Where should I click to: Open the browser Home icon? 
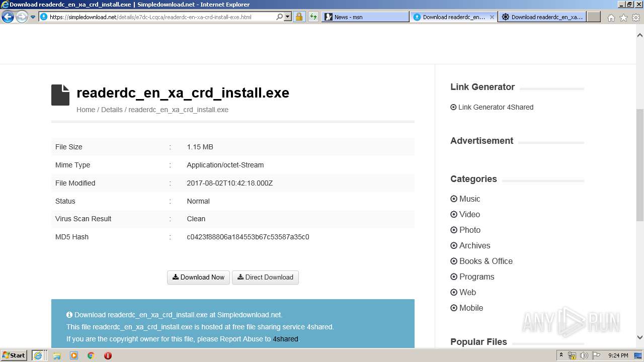(x=611, y=18)
